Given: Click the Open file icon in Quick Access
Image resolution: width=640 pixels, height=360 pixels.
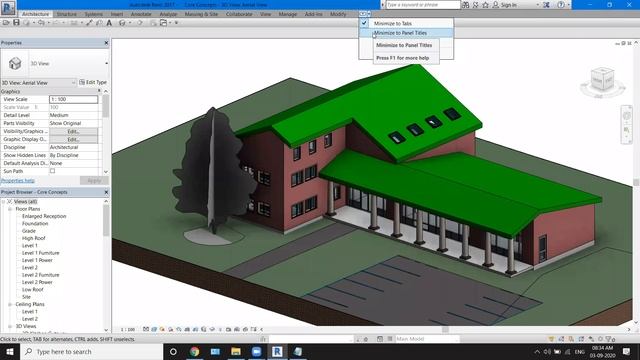Looking at the screenshot, I should pyautogui.click(x=6, y=23).
